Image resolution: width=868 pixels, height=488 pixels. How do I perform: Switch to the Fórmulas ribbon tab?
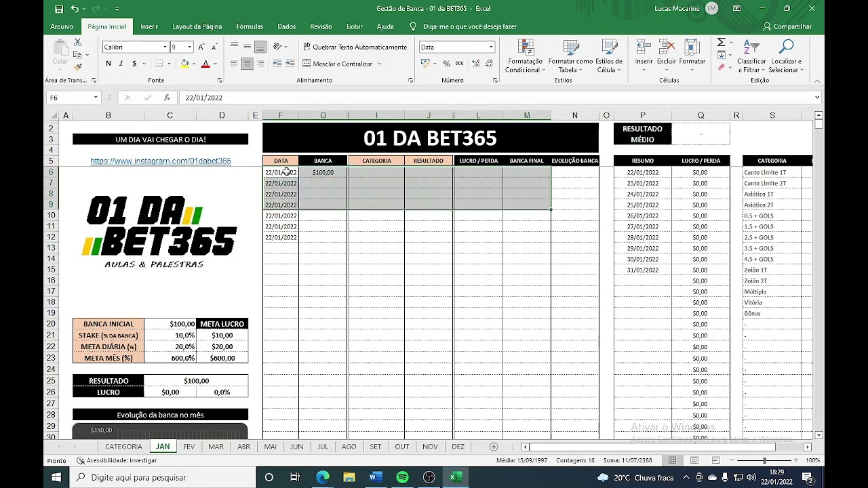[x=250, y=26]
